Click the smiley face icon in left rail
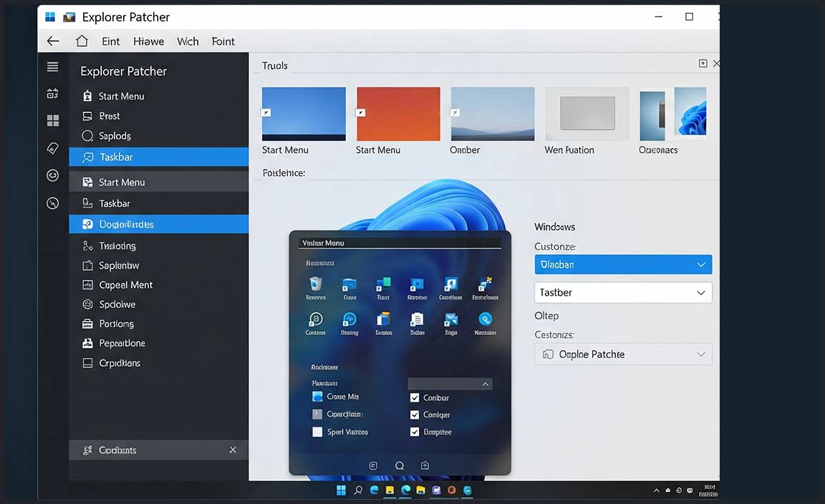 point(52,175)
